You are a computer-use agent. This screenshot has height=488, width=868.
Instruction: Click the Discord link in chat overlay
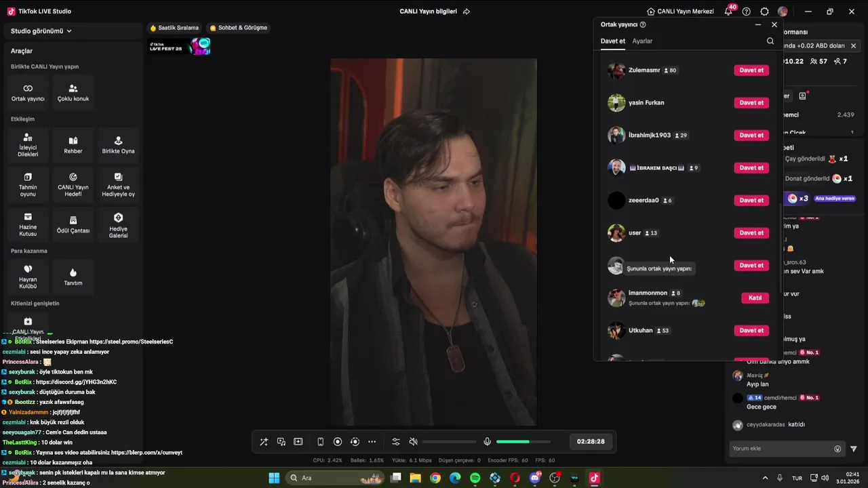click(75, 382)
